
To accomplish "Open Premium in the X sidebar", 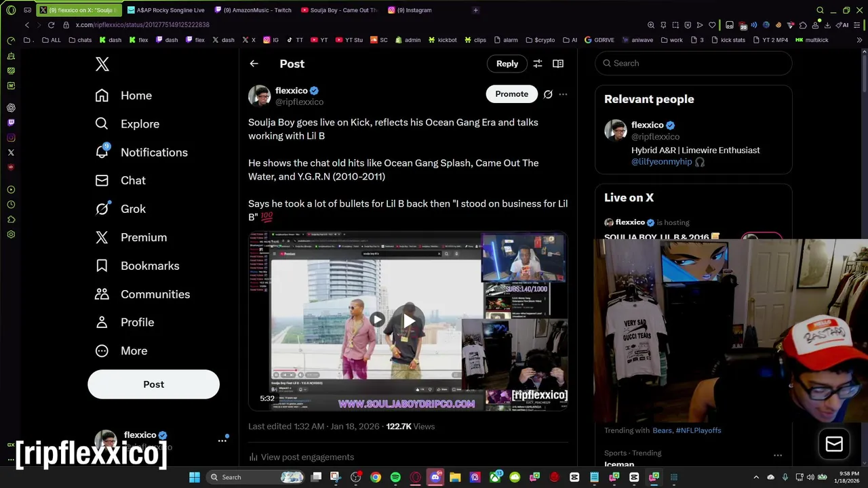I will (131, 237).
